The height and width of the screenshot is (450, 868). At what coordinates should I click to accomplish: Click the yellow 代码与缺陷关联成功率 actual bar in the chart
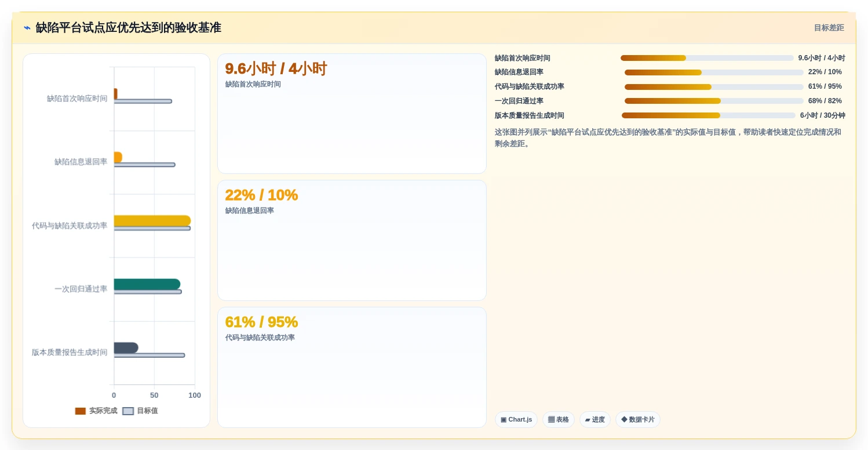coord(152,221)
